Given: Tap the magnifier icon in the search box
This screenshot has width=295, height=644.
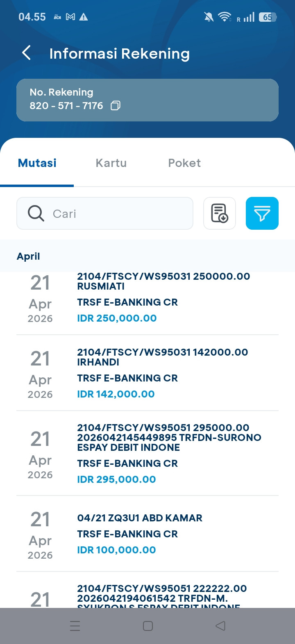Looking at the screenshot, I should coord(36,213).
